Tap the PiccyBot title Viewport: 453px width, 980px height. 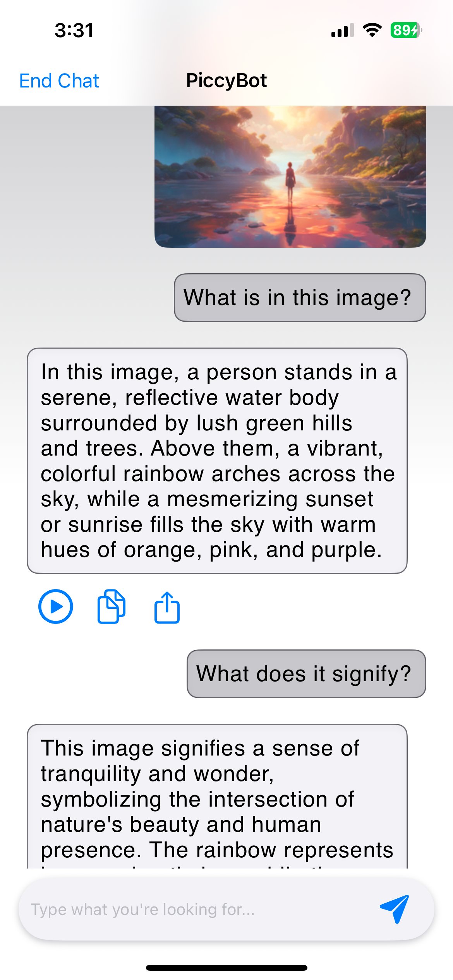(226, 81)
